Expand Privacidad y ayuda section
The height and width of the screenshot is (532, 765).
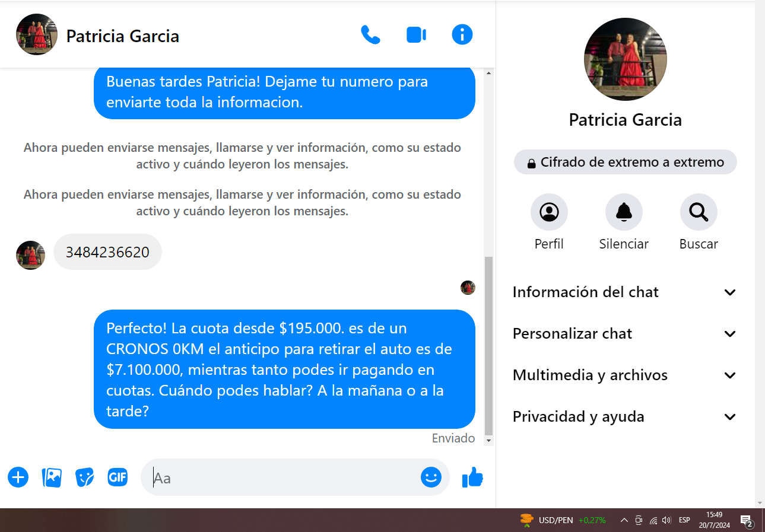[624, 417]
